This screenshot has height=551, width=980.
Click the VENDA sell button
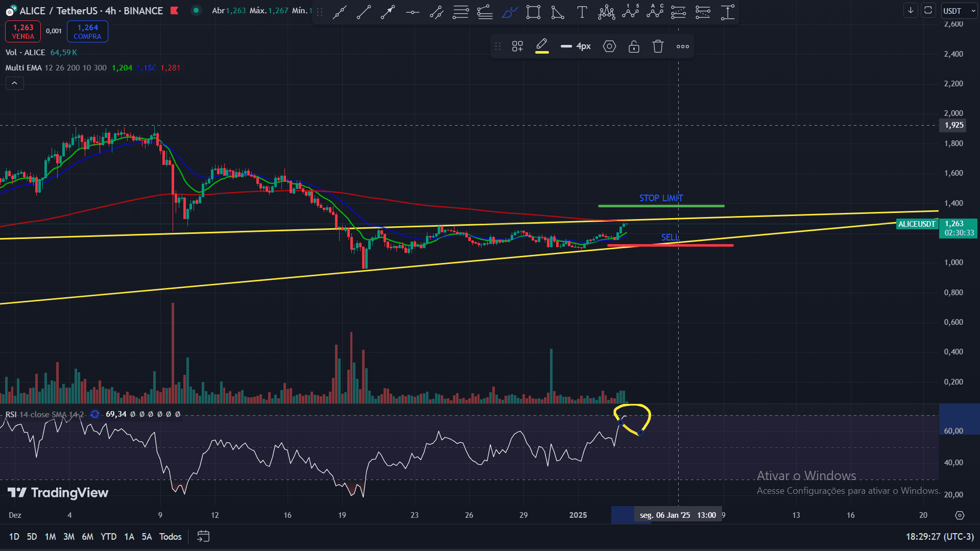pos(23,31)
